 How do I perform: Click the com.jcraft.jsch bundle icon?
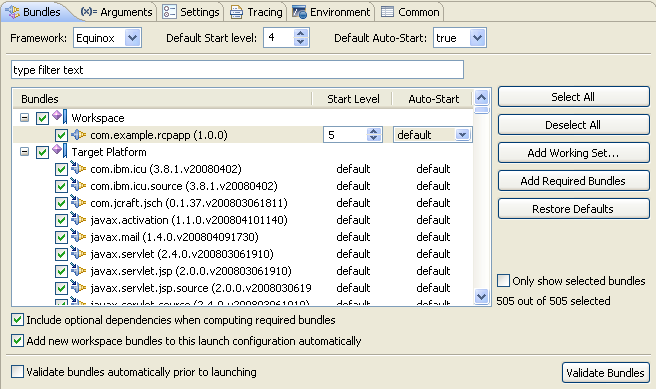[x=78, y=203]
